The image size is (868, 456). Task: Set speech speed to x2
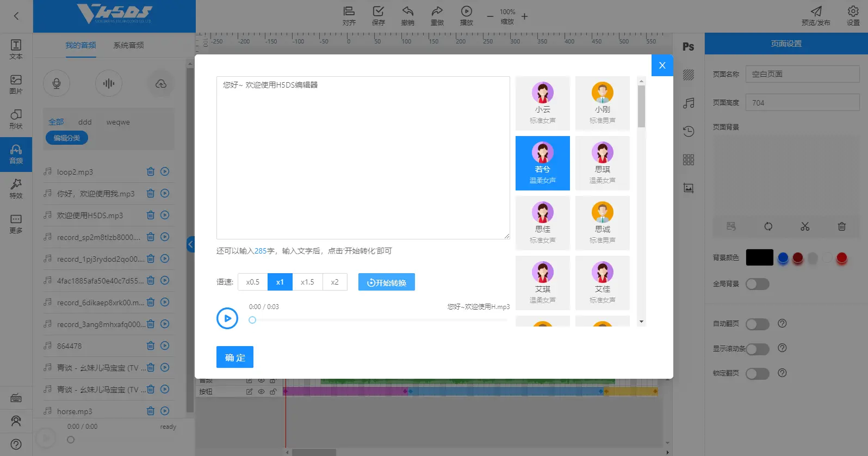coord(334,282)
